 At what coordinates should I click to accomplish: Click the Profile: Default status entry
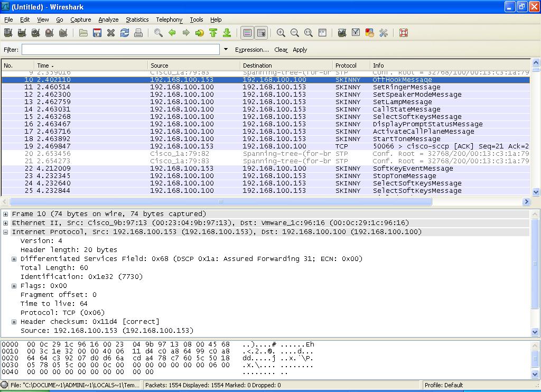[x=444, y=385]
